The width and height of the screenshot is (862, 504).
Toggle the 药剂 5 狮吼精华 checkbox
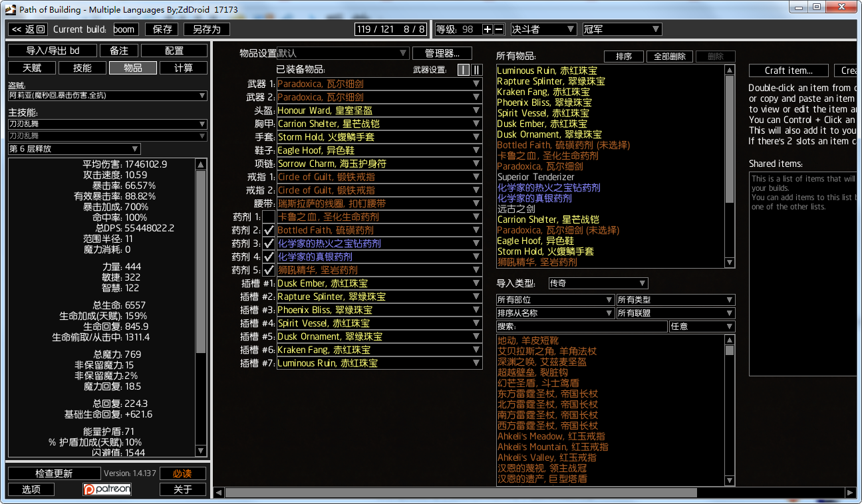(269, 270)
